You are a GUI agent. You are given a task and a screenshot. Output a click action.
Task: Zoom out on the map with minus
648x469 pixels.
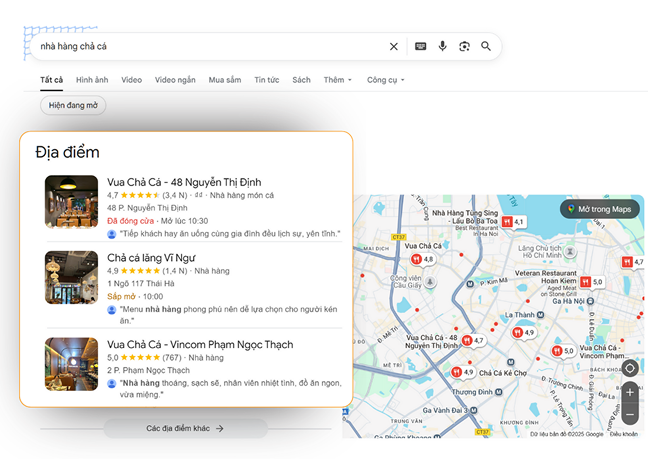(x=630, y=414)
